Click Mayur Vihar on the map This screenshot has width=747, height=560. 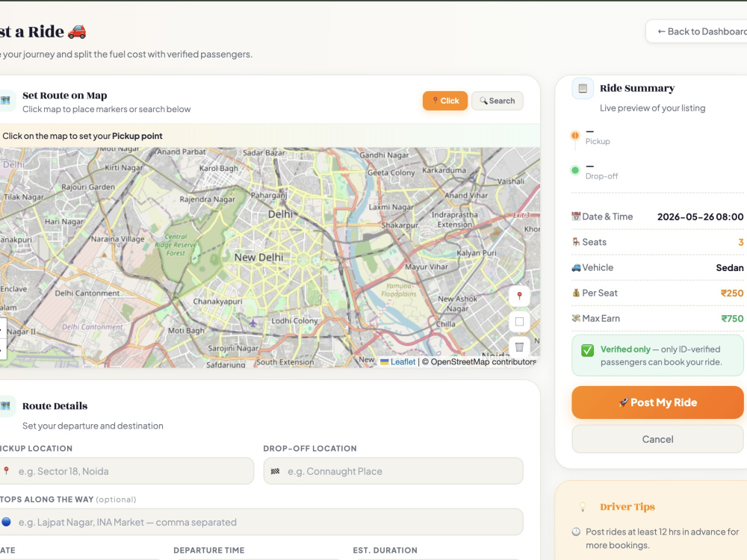tap(427, 267)
